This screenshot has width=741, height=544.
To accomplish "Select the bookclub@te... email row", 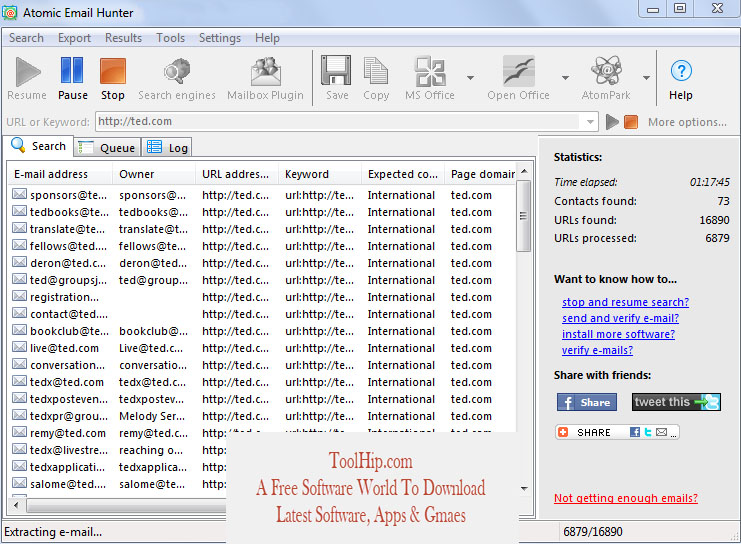I will [x=263, y=331].
